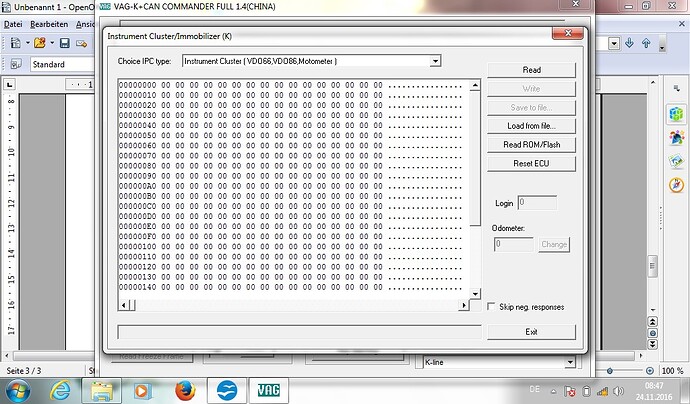
Task: Click hex dump vertical scrollbar thumb
Action: (x=475, y=158)
